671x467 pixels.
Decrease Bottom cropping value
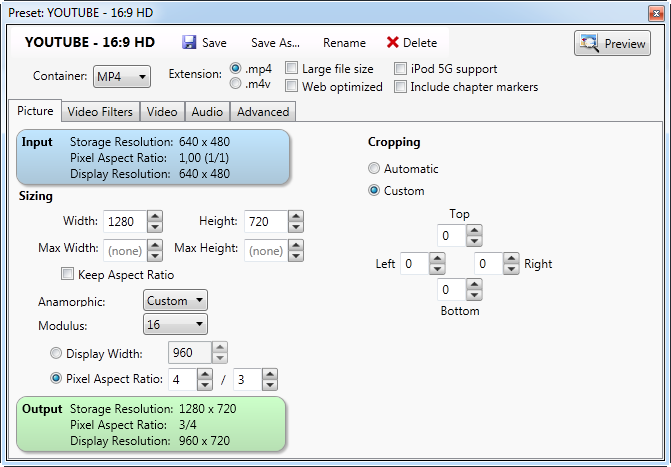tap(474, 295)
